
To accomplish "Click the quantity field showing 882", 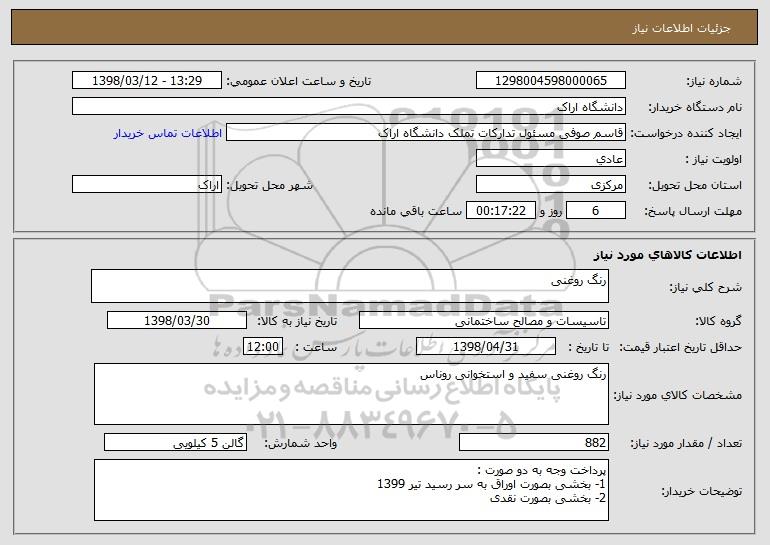I will 534,442.
